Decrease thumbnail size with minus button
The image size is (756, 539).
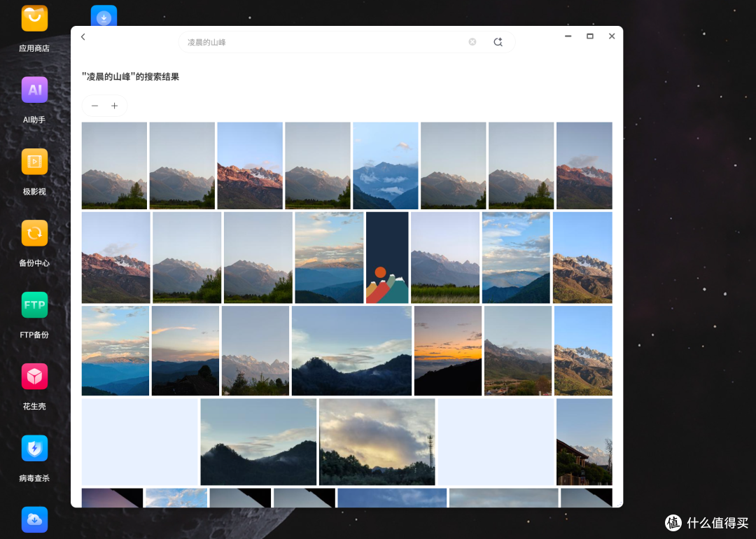coord(95,106)
